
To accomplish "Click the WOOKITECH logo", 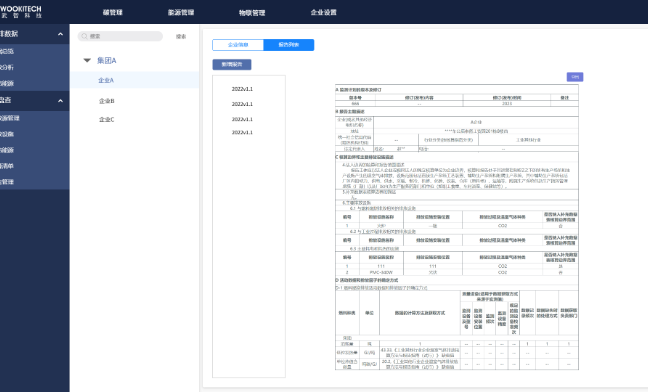I will pyautogui.click(x=21, y=12).
